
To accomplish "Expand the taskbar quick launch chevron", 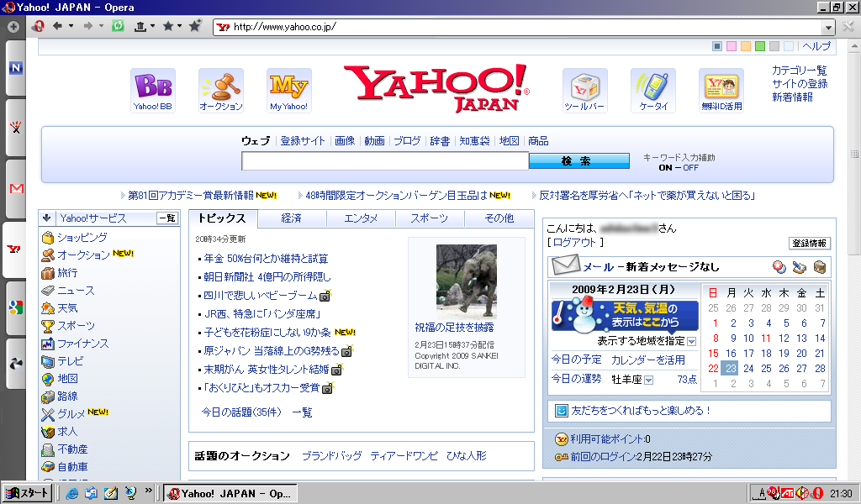I will 148,491.
